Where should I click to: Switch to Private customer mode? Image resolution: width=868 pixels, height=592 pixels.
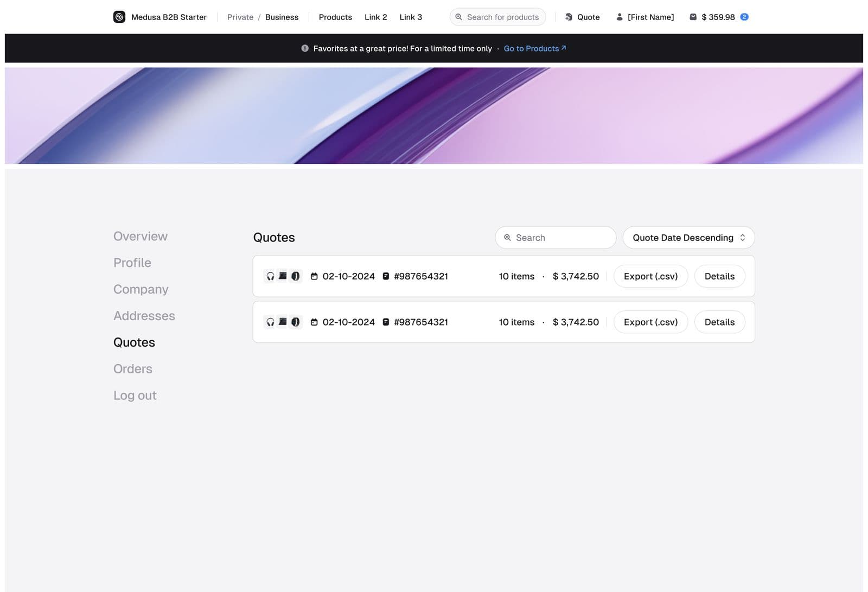[x=240, y=17]
